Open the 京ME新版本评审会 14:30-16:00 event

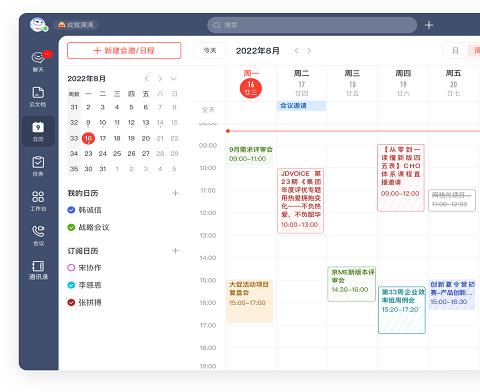tap(352, 284)
